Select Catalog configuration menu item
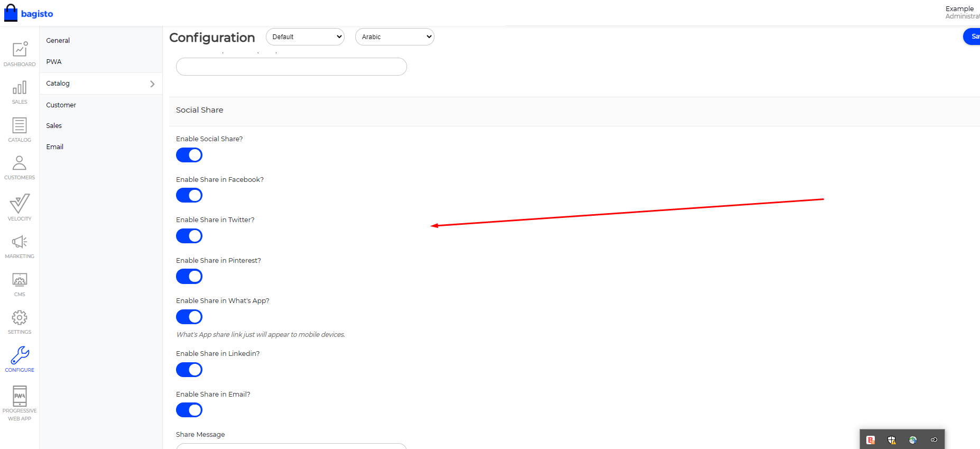This screenshot has height=449, width=980. [x=100, y=84]
